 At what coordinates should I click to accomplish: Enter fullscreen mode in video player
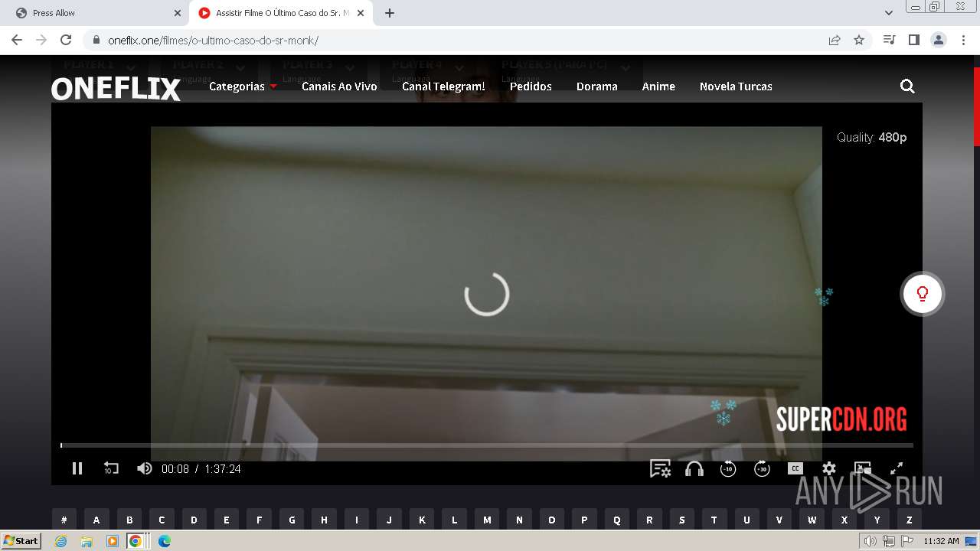click(x=897, y=468)
